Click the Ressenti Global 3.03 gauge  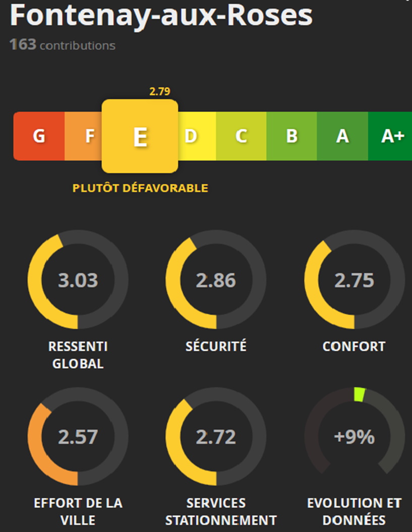(78, 280)
